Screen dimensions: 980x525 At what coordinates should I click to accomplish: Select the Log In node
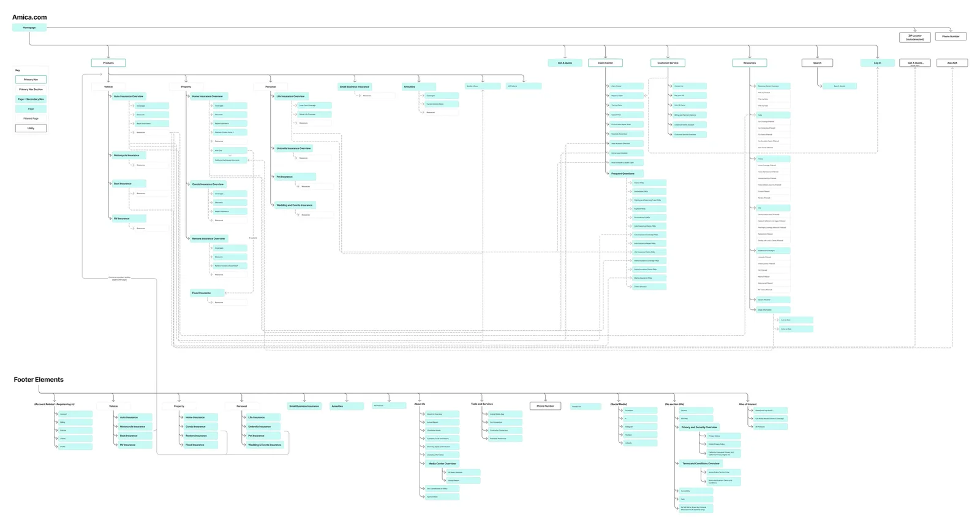coord(877,62)
